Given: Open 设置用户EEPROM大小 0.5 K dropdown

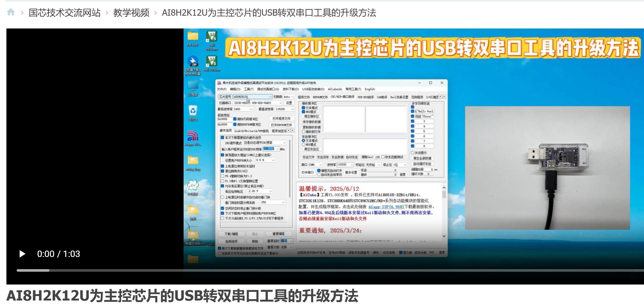Looking at the screenshot, I should [x=265, y=160].
